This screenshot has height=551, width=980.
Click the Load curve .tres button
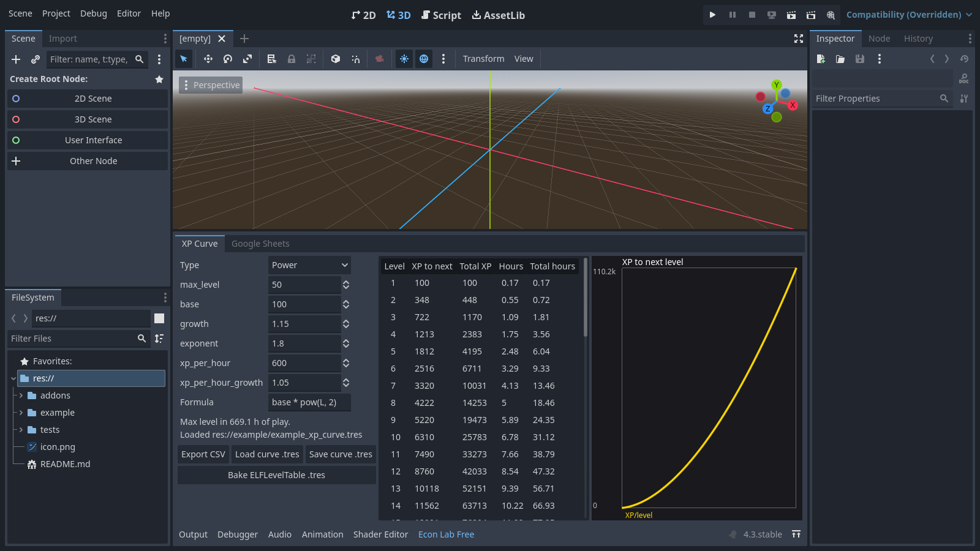[267, 454]
